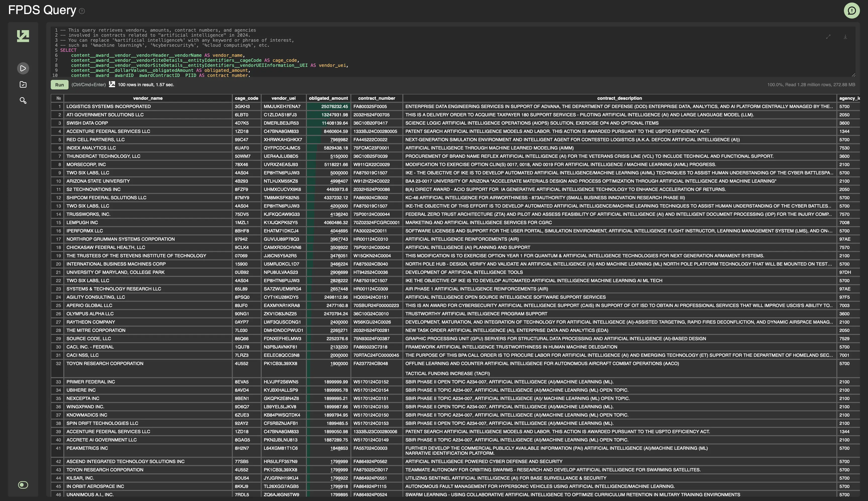Click INTERNATIONAL BUSINESS MACHINES CORP cell
868x501 pixels.
click(148, 264)
